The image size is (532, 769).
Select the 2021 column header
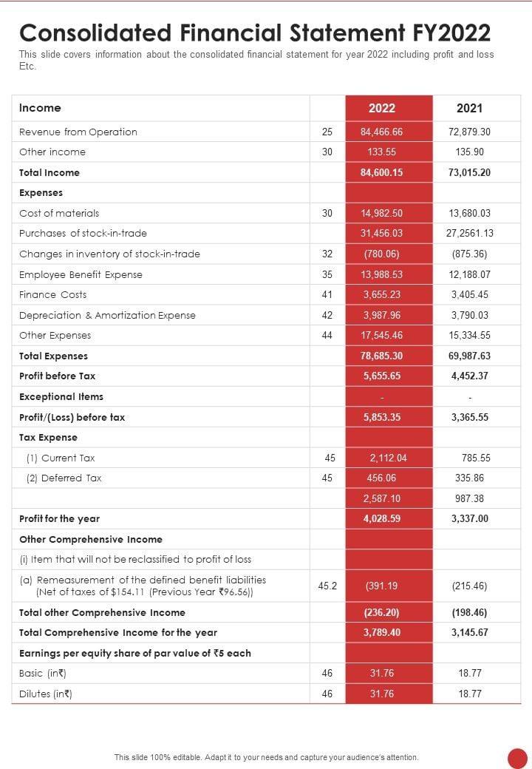coord(469,108)
